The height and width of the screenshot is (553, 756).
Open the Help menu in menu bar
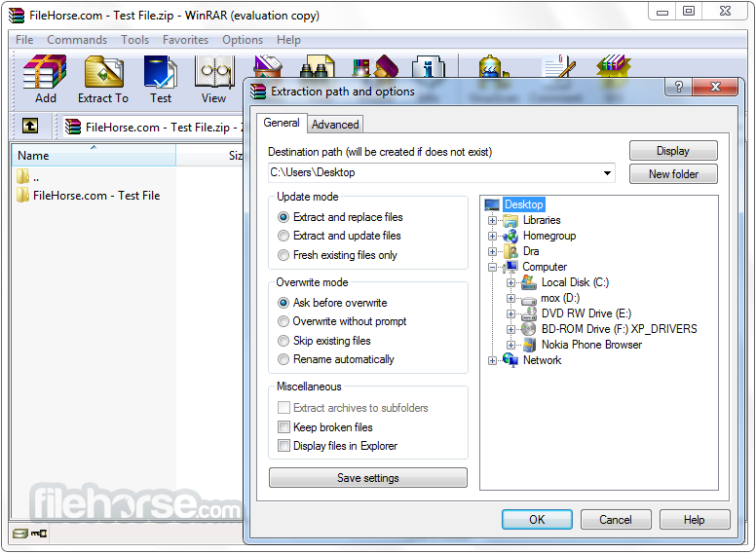click(x=288, y=40)
